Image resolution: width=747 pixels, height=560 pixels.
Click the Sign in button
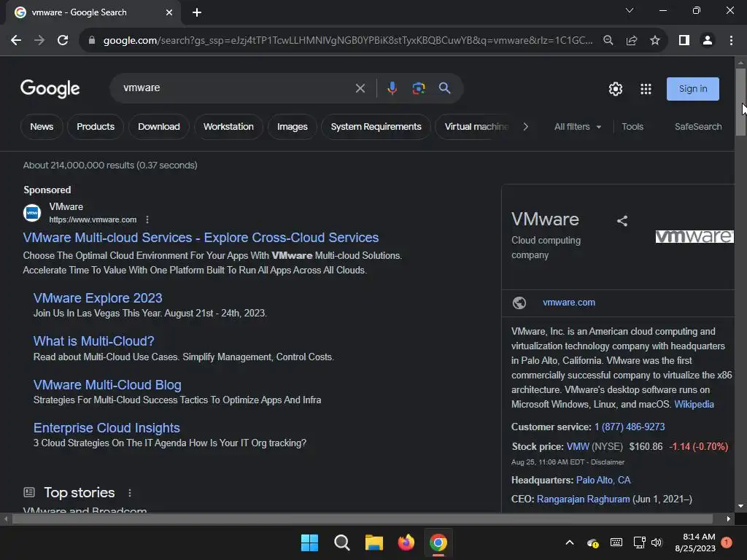(693, 89)
